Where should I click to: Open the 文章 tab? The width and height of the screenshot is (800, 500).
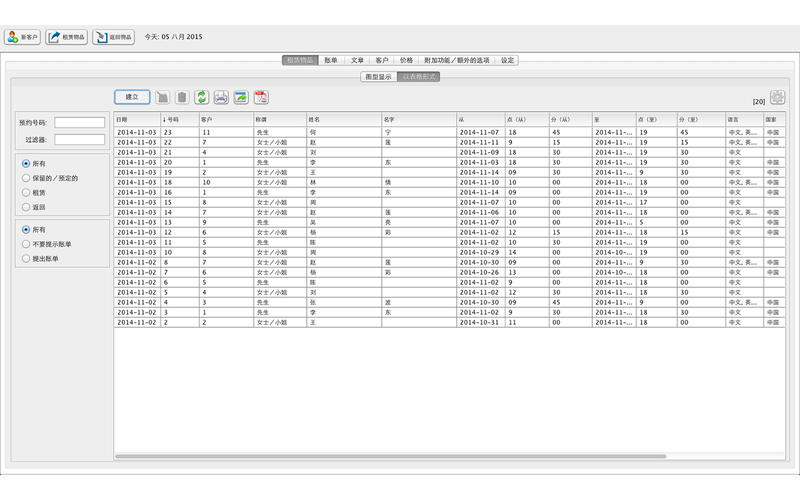point(357,60)
